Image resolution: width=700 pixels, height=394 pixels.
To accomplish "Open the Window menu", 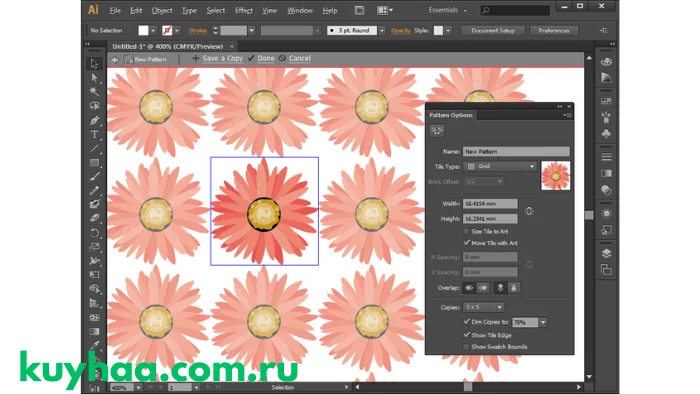I will pyautogui.click(x=300, y=10).
